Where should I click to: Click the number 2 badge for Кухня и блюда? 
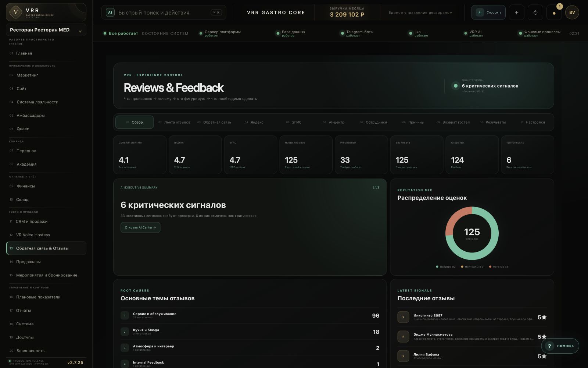[x=125, y=332]
